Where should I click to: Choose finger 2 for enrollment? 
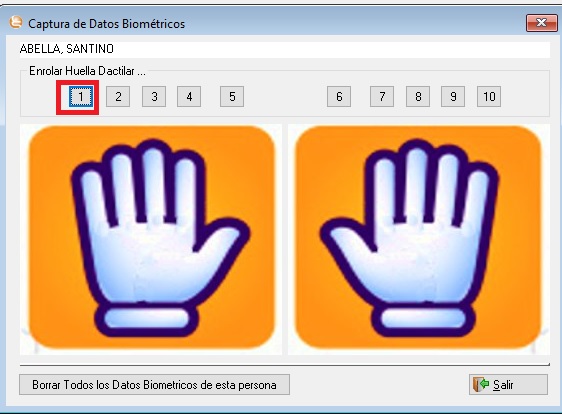tap(118, 96)
